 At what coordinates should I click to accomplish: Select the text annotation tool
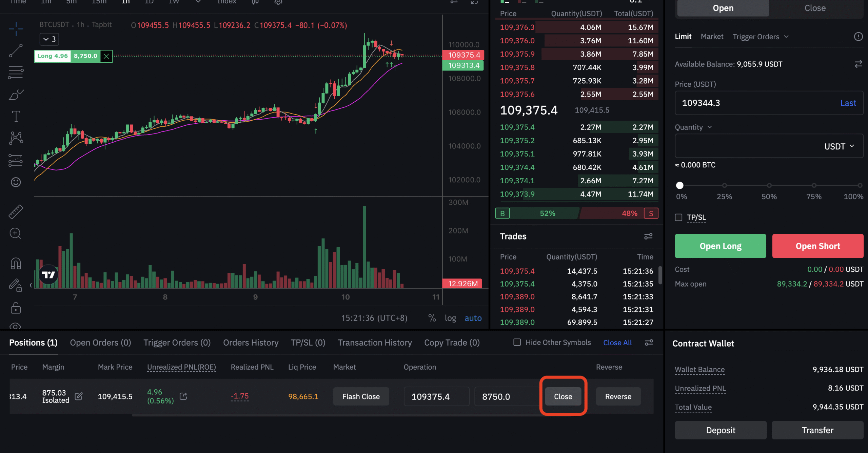pyautogui.click(x=16, y=116)
